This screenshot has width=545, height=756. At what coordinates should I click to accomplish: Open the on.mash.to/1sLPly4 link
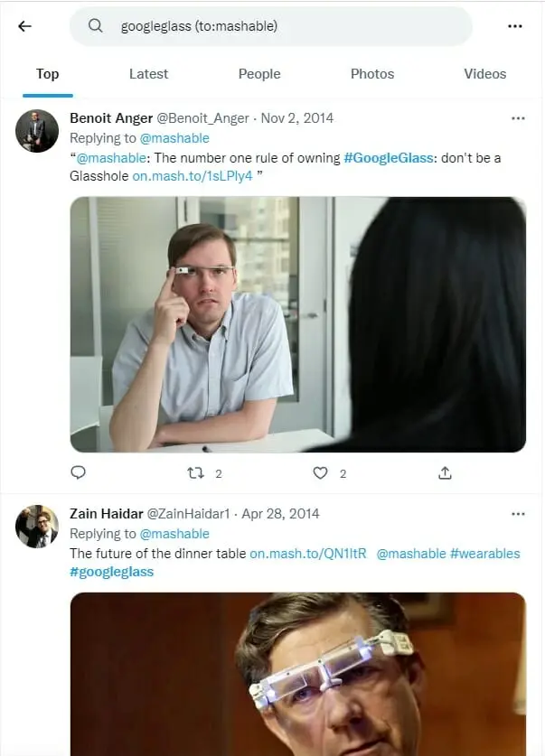tap(193, 176)
